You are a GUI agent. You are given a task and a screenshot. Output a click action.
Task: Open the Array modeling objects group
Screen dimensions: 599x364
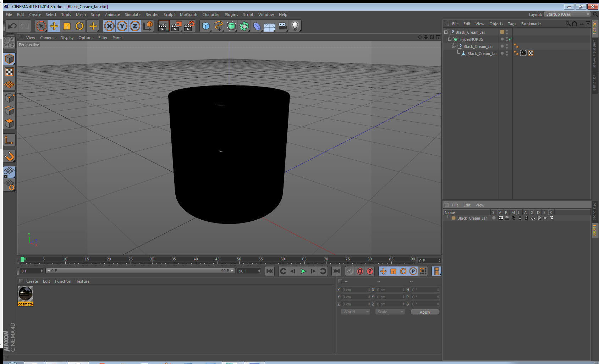click(244, 26)
